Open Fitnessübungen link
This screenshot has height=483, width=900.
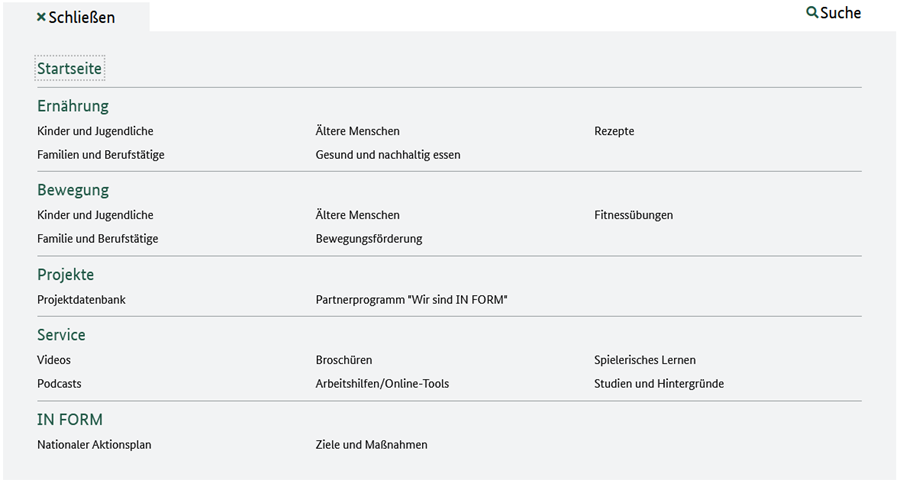(634, 215)
